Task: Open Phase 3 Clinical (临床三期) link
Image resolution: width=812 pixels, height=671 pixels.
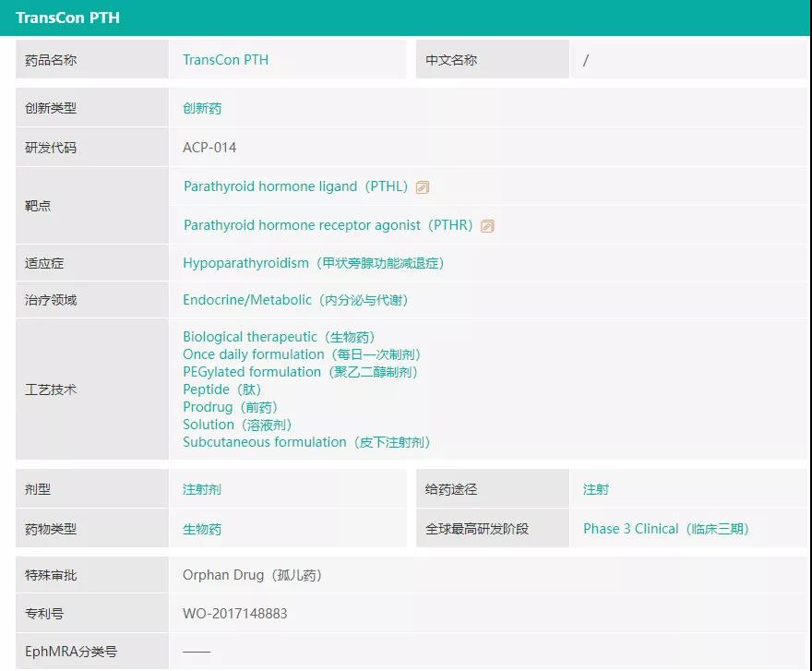Action: tap(666, 529)
